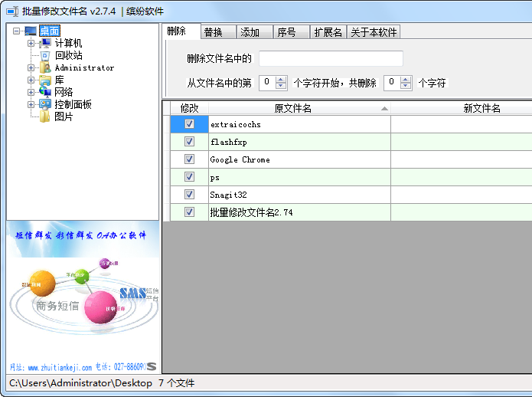Click the 新文件名 column header

pyautogui.click(x=462, y=108)
